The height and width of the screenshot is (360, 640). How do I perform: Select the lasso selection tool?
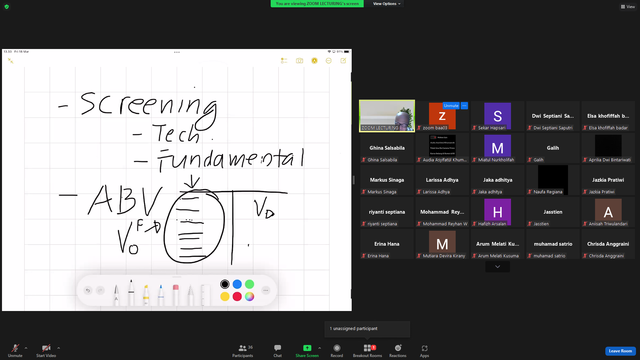191,295
